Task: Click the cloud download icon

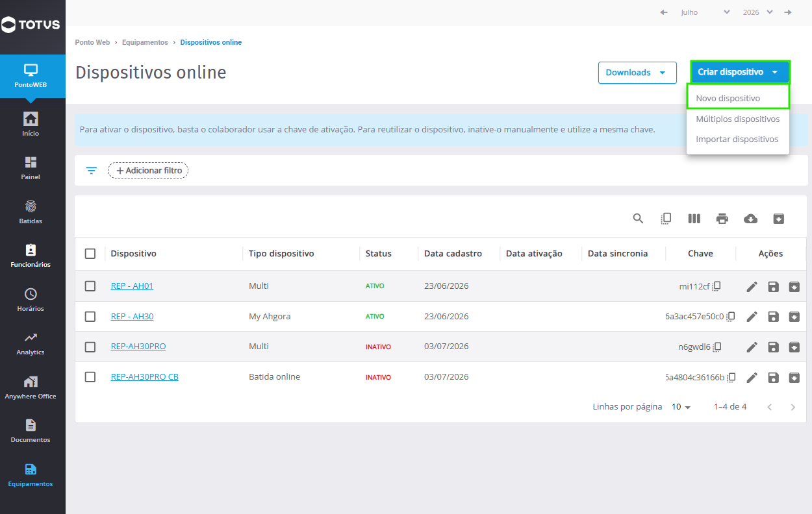Action: pyautogui.click(x=750, y=219)
